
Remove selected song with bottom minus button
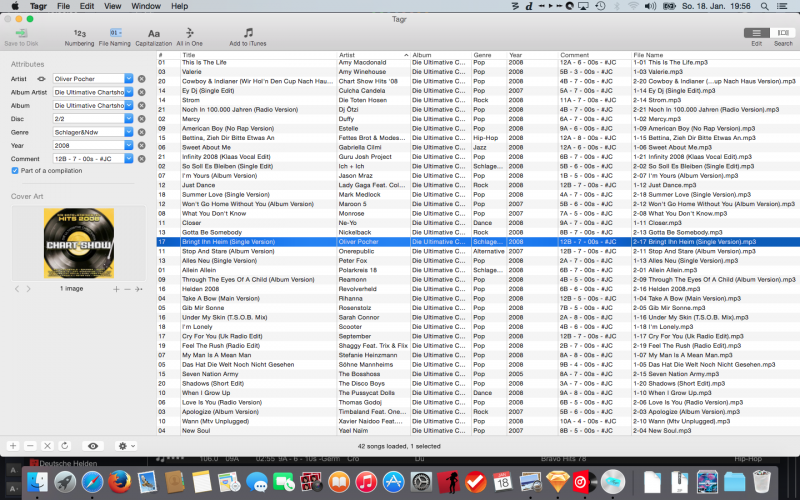(x=30, y=446)
